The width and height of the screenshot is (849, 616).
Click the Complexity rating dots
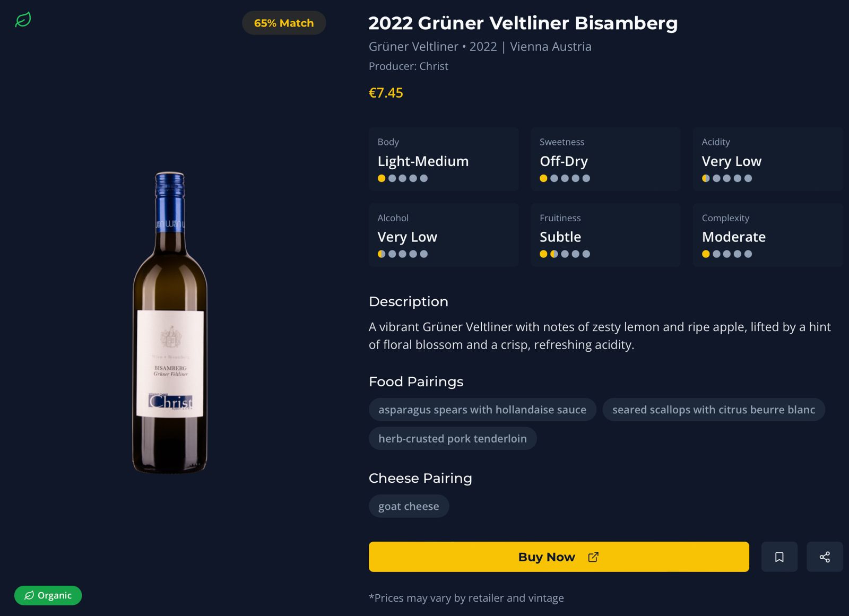point(727,254)
